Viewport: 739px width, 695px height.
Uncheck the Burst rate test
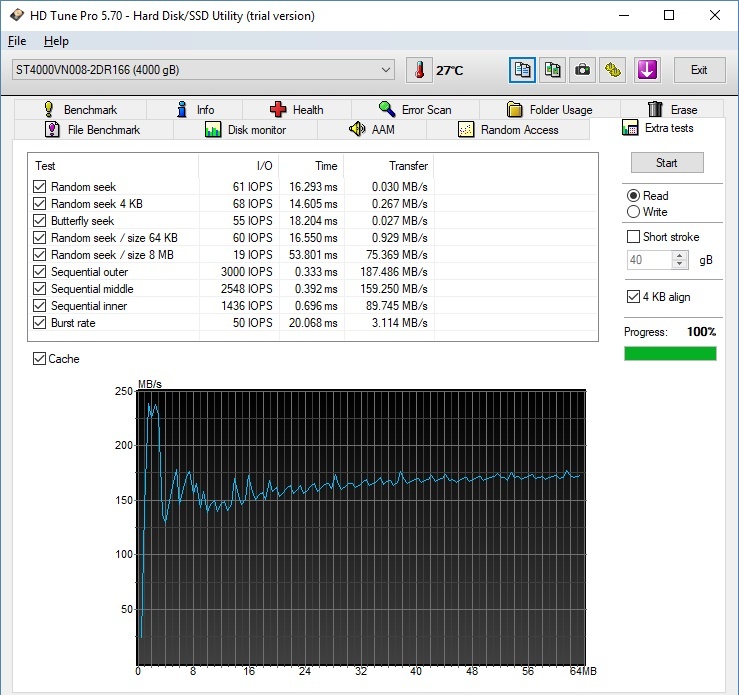[40, 323]
